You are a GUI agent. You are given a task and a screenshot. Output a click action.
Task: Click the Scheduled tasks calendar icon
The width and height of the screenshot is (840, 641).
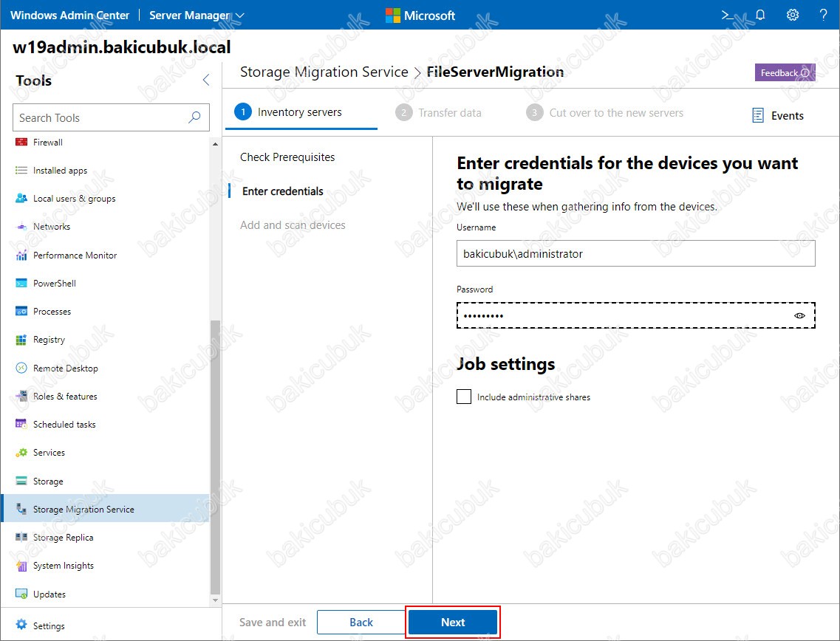(21, 424)
